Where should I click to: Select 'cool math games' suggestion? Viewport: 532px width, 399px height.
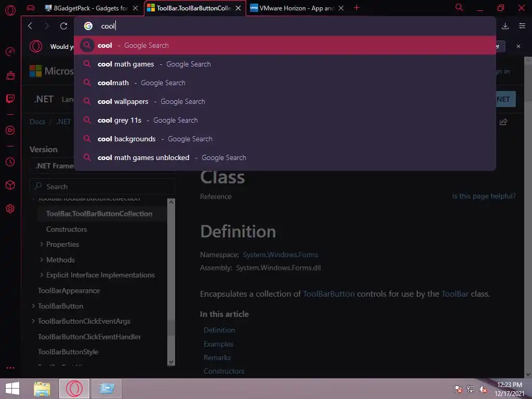(x=285, y=64)
